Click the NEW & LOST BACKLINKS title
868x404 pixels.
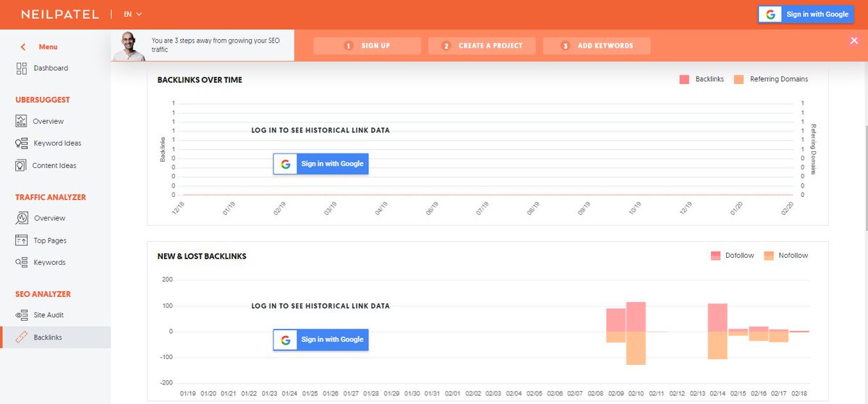click(202, 256)
